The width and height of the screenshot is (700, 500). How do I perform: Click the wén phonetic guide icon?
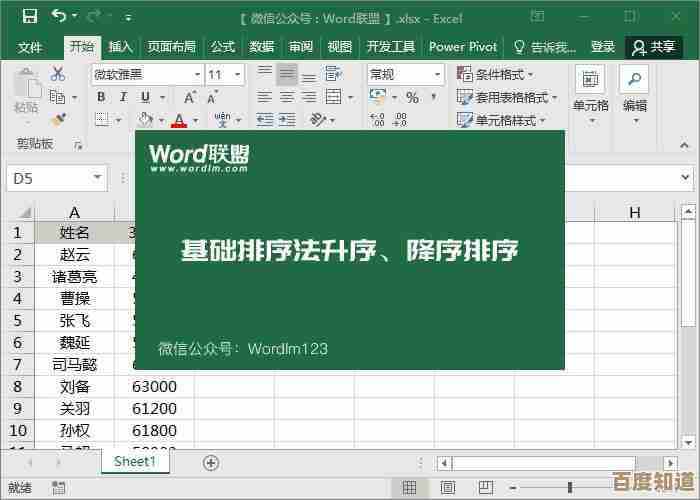[x=222, y=119]
